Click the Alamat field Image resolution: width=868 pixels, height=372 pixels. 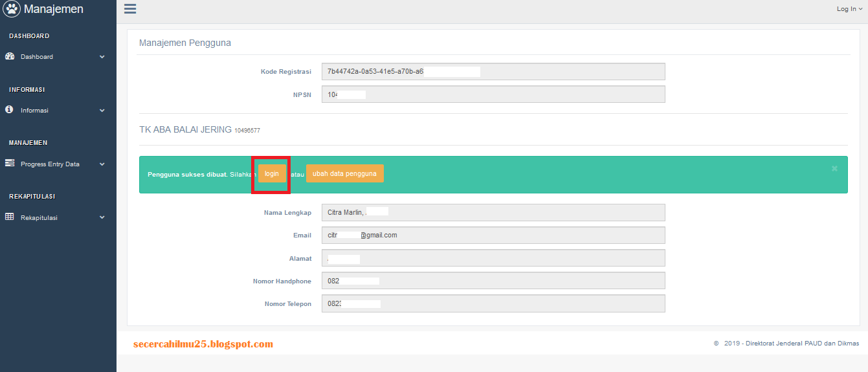pos(493,259)
